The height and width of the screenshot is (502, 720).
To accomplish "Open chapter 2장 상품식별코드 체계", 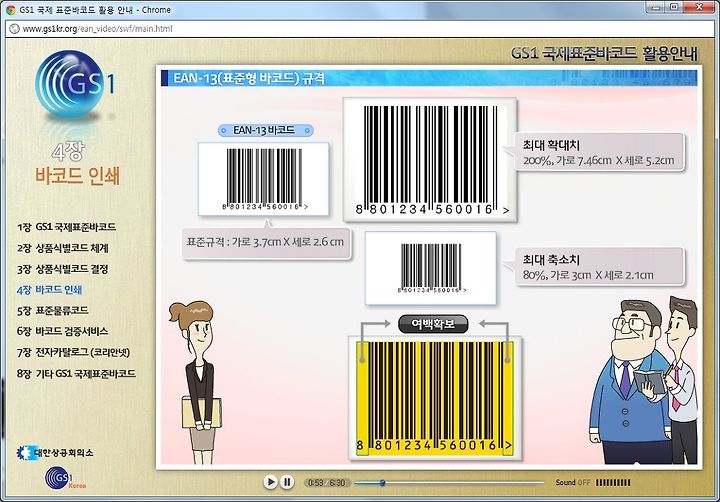I will click(63, 248).
